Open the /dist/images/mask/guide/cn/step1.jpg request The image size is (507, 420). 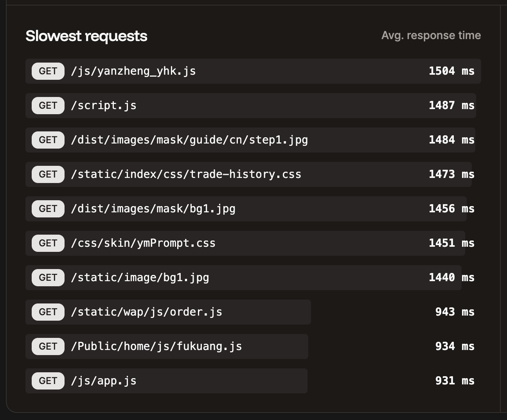[x=189, y=140]
